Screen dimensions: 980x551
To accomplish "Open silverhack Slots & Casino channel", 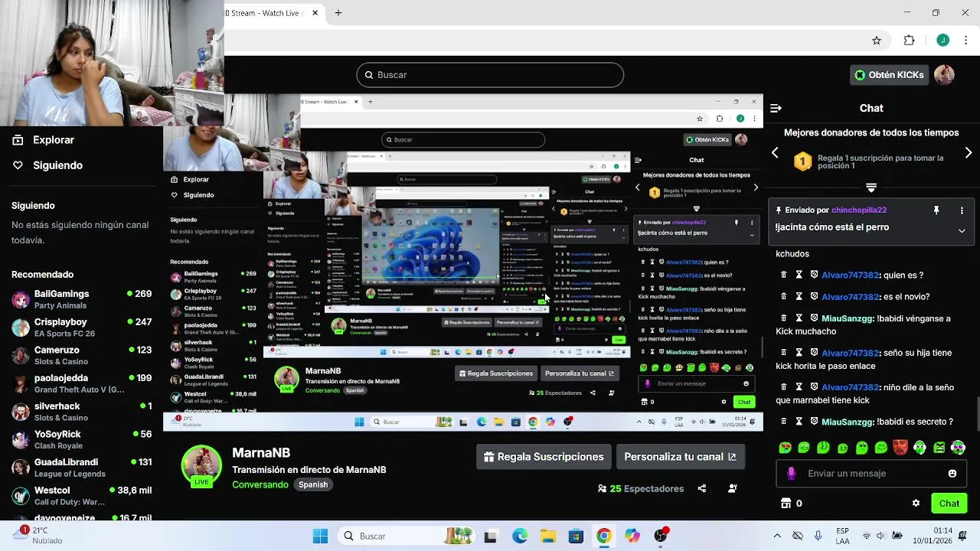I will coord(81,412).
